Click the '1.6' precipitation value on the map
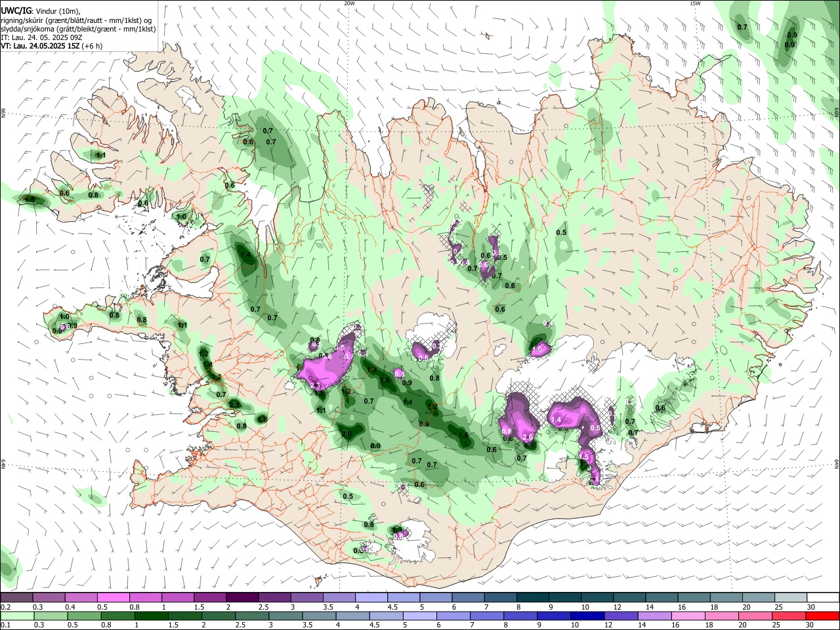840x630 pixels. 385,380
